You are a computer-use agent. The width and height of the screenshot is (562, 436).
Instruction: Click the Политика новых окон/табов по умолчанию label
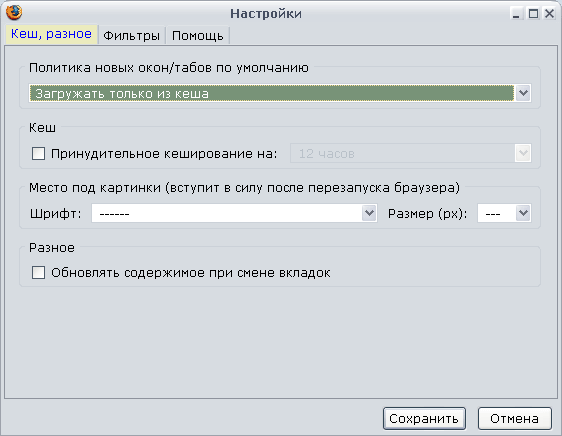168,67
